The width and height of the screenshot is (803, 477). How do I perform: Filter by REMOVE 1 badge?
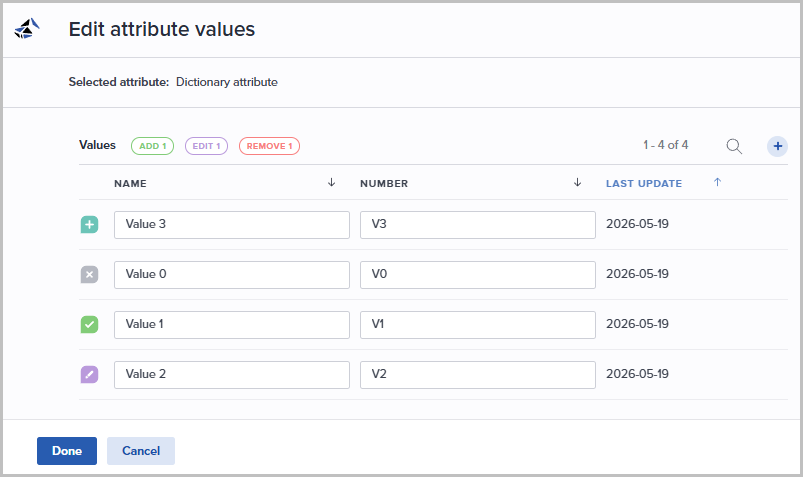click(x=269, y=146)
